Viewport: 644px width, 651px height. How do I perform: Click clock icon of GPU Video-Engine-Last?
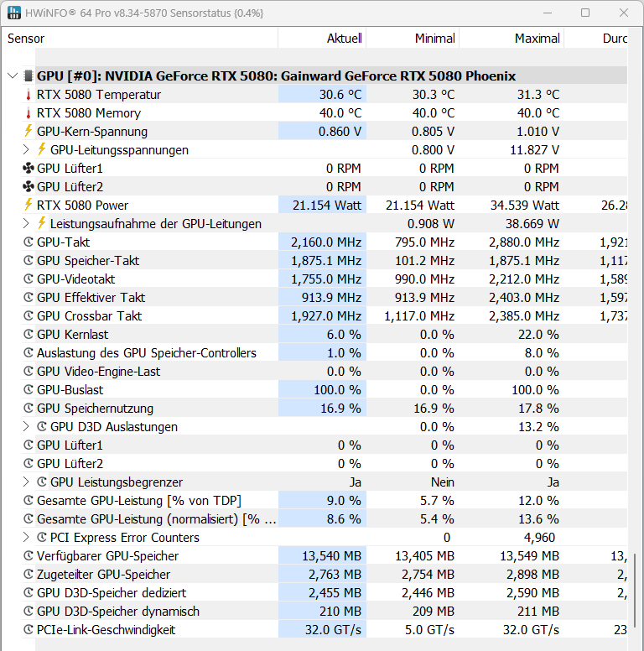tap(29, 371)
